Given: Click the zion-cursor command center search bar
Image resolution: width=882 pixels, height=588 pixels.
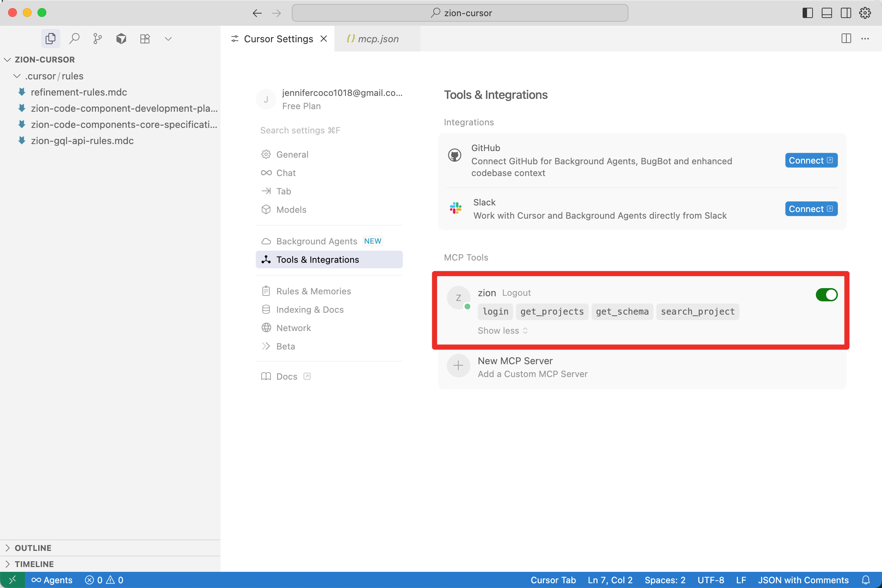Looking at the screenshot, I should tap(460, 13).
